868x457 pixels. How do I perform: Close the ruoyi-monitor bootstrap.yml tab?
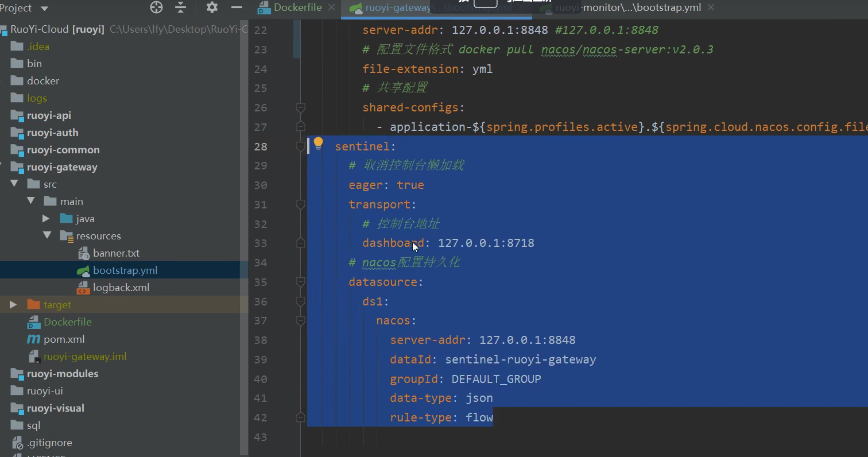point(711,7)
